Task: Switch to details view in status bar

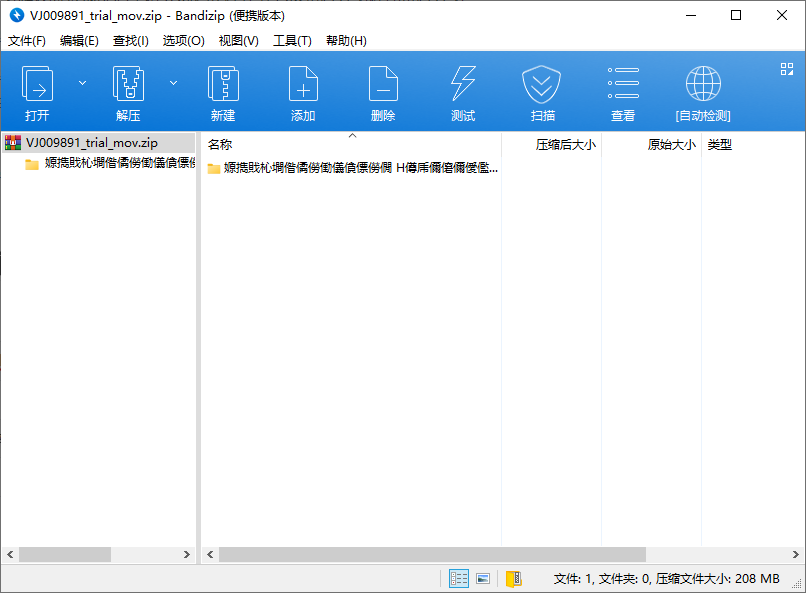Action: point(459,578)
